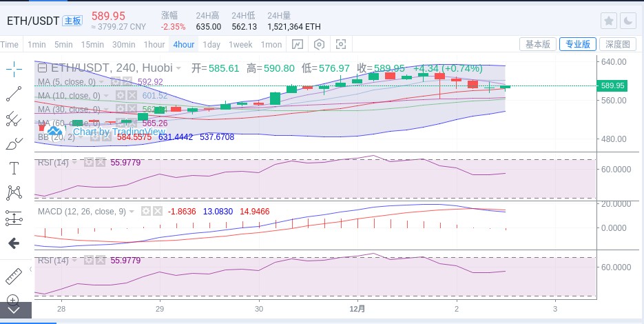Expand RSI (14) dropdown below MACD

(x=75, y=261)
